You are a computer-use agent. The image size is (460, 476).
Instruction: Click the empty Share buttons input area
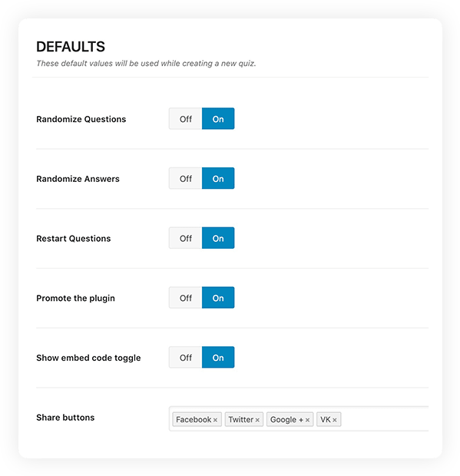[384, 419]
